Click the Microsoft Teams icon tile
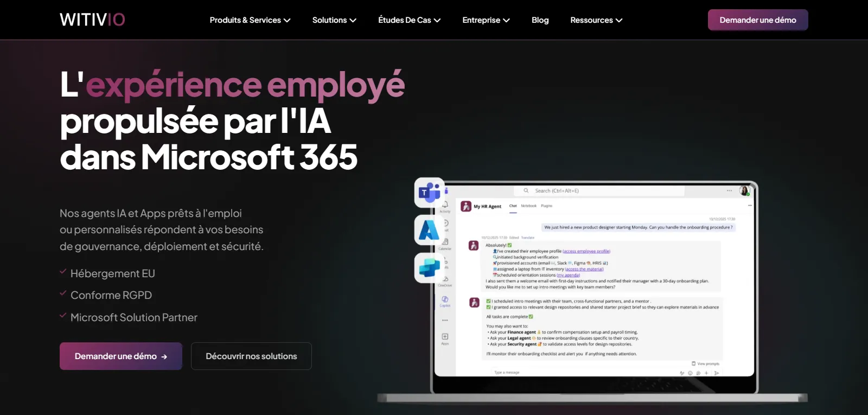The image size is (868, 415). tap(430, 193)
